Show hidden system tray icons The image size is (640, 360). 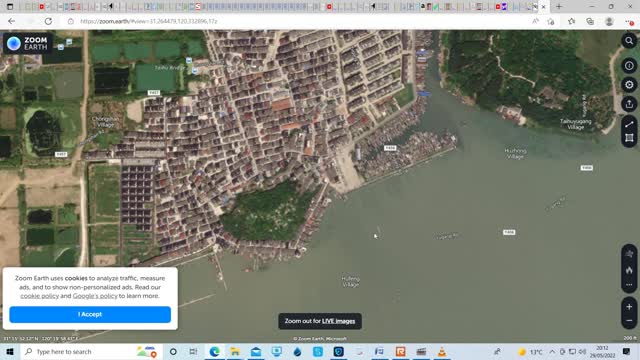click(552, 351)
